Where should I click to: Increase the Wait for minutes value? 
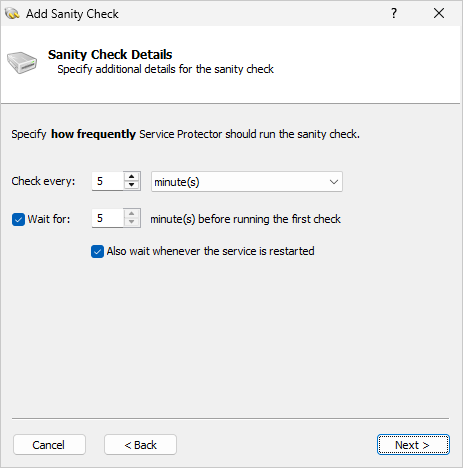click(x=132, y=214)
